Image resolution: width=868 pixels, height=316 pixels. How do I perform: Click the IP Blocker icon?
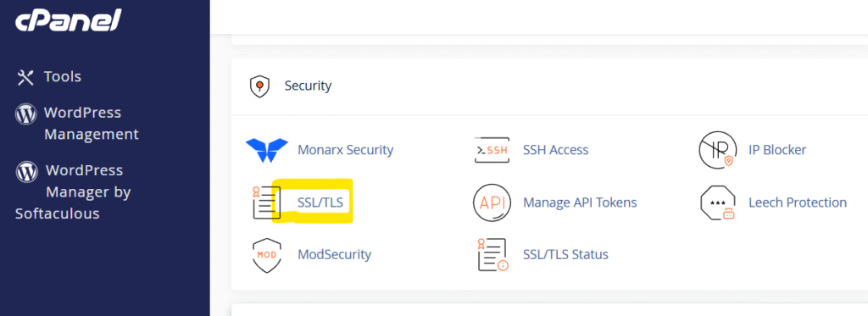(x=718, y=150)
